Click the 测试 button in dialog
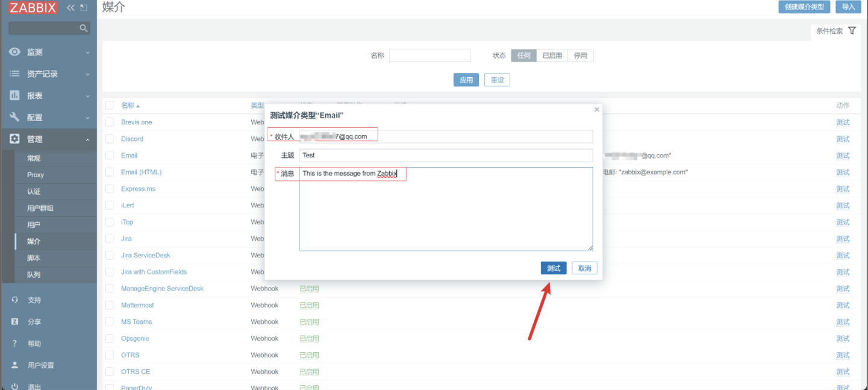Viewport: 868px width, 390px height. point(554,268)
